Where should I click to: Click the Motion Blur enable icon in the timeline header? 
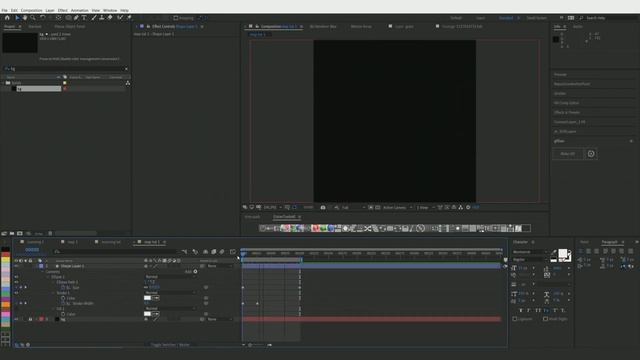[222, 252]
